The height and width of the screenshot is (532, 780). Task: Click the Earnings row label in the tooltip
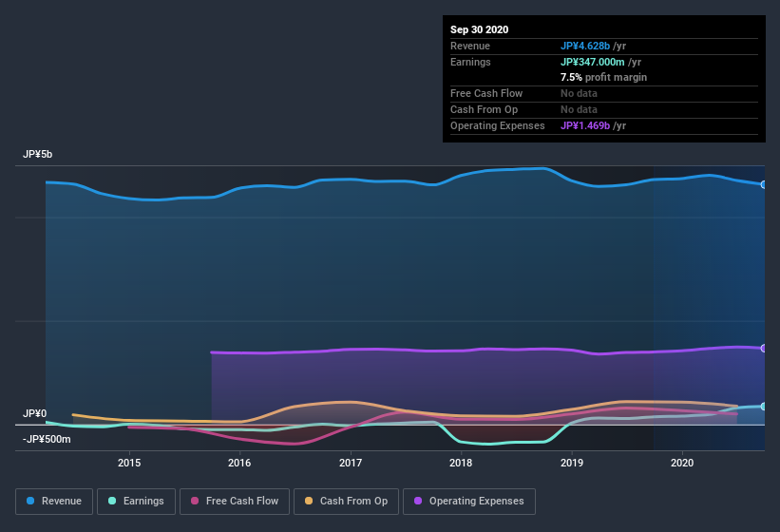[470, 62]
